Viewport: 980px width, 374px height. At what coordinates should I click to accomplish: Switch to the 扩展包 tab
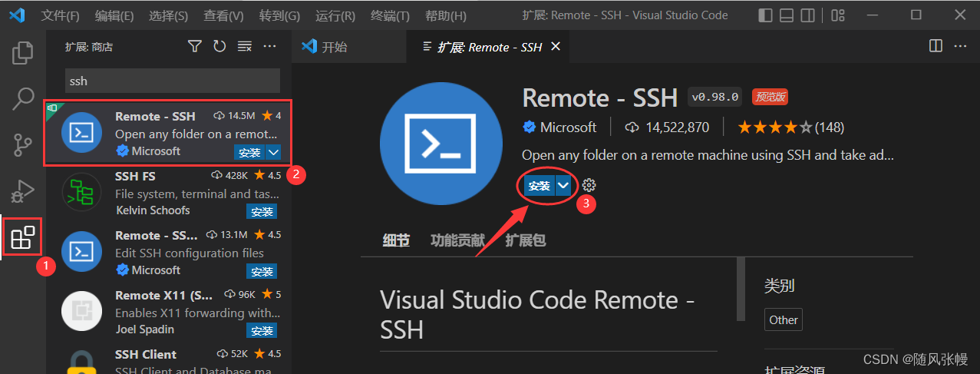[x=525, y=240]
